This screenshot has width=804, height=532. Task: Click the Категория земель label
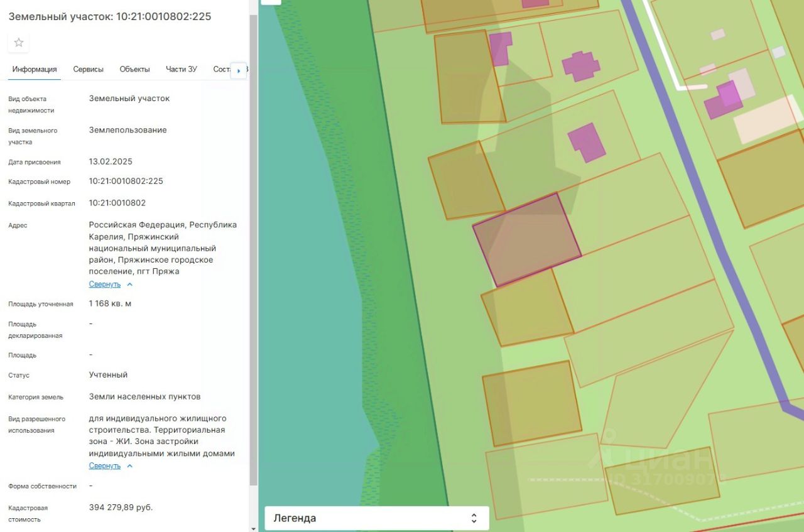click(36, 397)
